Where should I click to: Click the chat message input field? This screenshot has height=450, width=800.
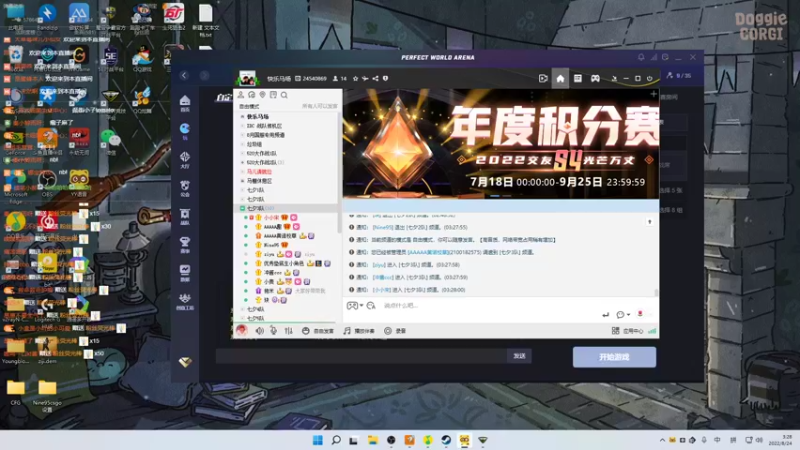pyautogui.click(x=490, y=306)
